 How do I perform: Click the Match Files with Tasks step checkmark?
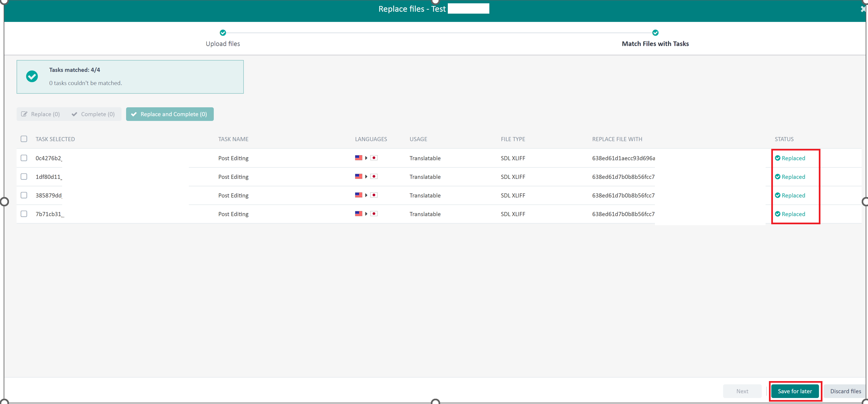[x=655, y=33]
